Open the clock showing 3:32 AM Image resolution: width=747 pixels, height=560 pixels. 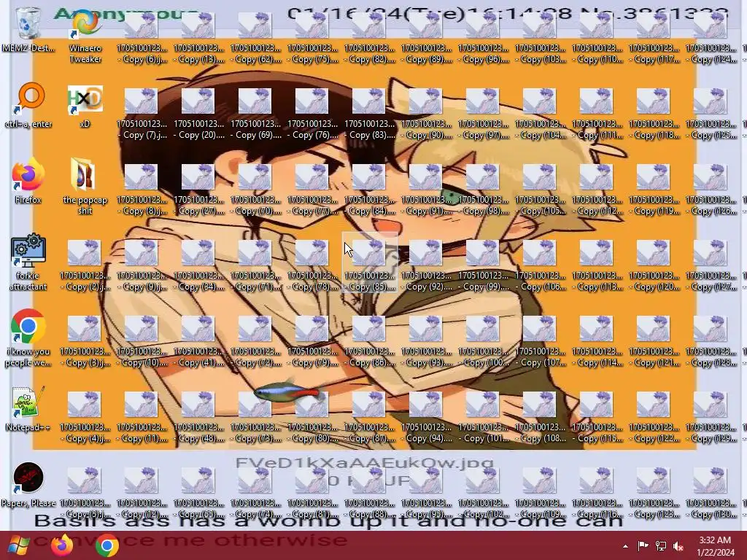point(715,546)
